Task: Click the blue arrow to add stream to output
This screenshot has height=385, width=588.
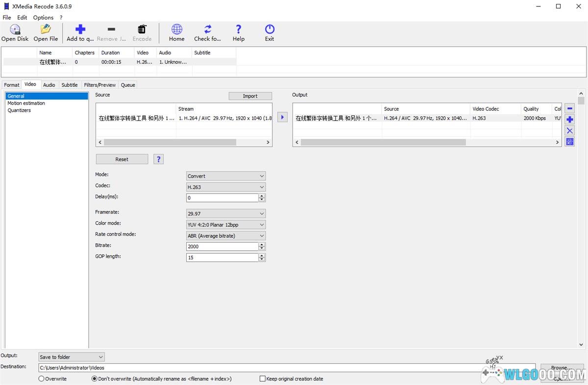Action: [x=282, y=117]
